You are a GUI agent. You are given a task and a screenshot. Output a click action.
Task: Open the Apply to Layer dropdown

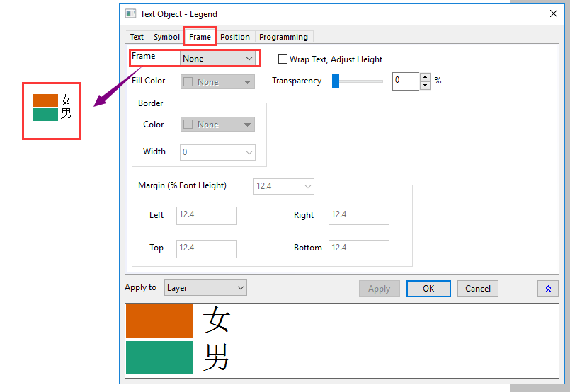point(205,288)
